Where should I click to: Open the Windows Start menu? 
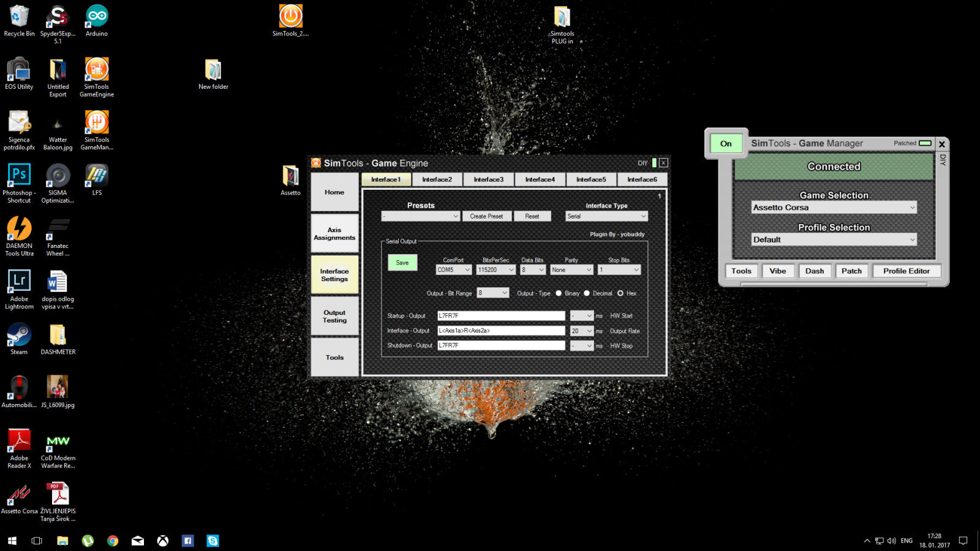point(12,541)
